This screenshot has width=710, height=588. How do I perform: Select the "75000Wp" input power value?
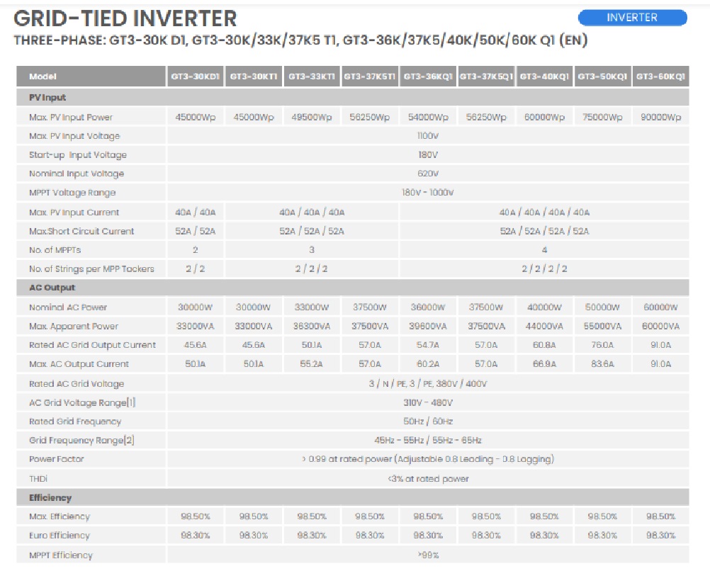[x=602, y=117]
